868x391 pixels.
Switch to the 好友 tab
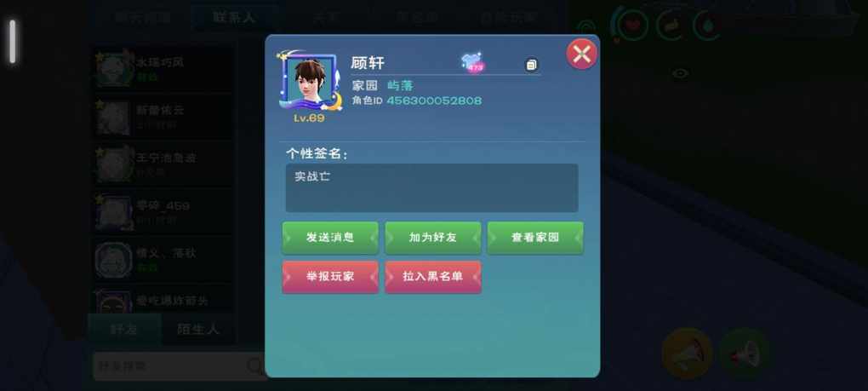pos(124,330)
